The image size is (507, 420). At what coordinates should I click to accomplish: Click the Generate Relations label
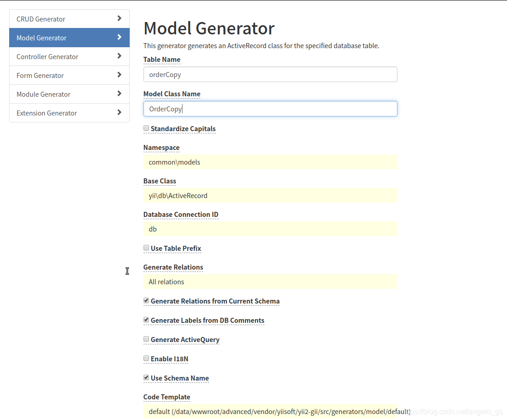(x=173, y=267)
